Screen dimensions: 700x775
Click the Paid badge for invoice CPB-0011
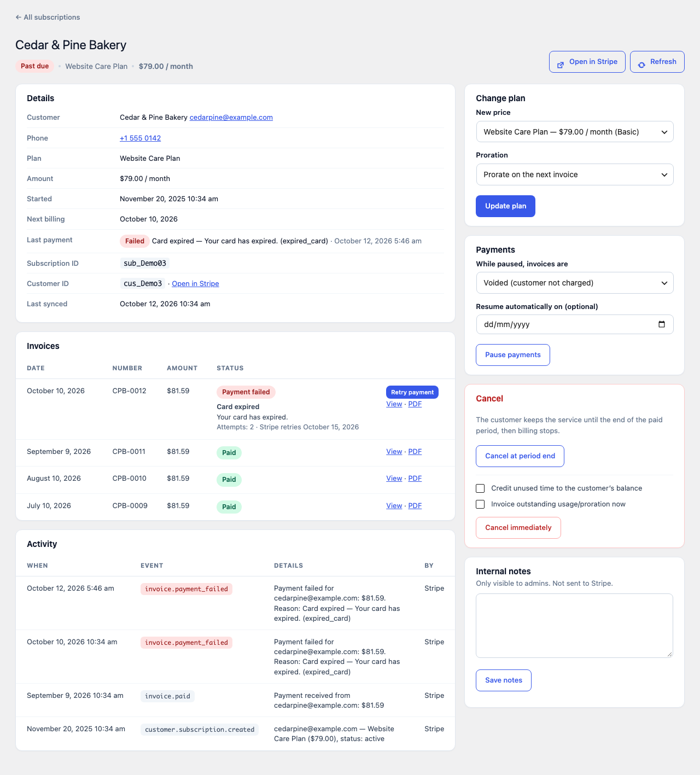(x=229, y=453)
